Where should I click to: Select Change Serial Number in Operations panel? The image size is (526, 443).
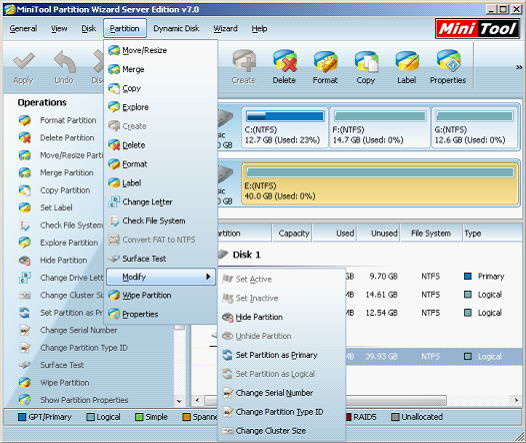pyautogui.click(x=68, y=330)
